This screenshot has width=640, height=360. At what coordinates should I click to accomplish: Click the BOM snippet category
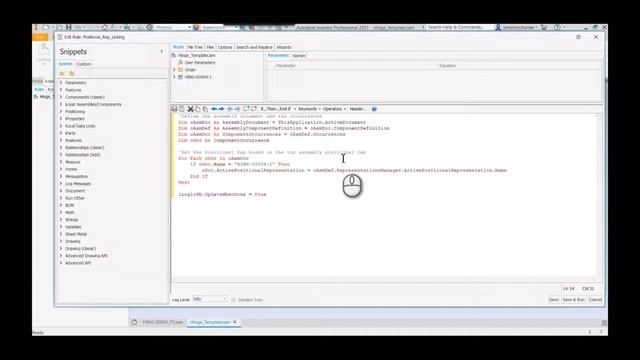70,205
